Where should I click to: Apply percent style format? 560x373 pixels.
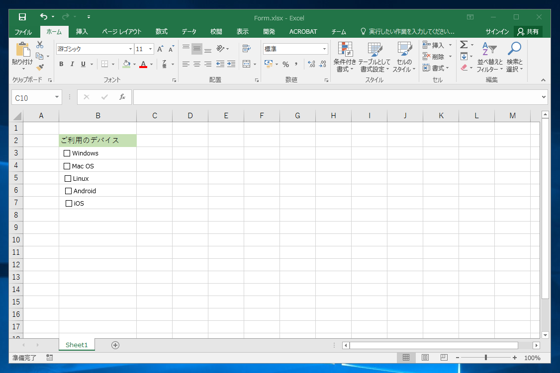click(x=286, y=64)
